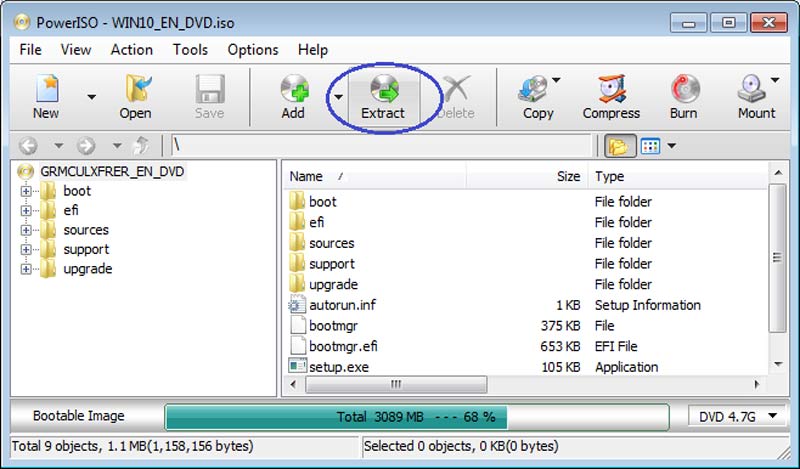The width and height of the screenshot is (800, 469).
Task: Open the File menu
Action: coord(30,50)
